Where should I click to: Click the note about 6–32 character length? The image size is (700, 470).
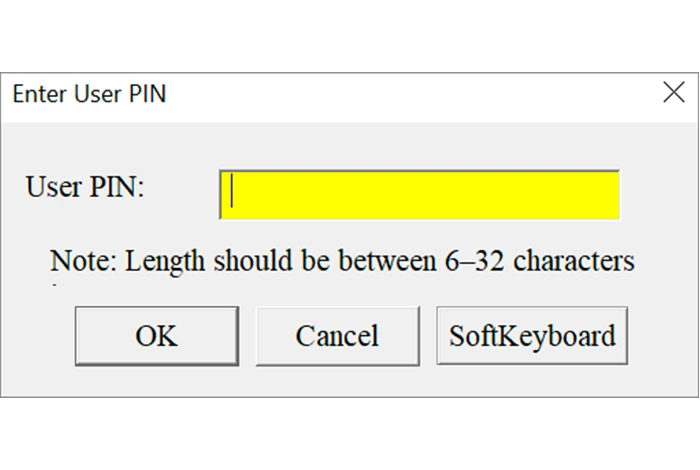click(342, 261)
